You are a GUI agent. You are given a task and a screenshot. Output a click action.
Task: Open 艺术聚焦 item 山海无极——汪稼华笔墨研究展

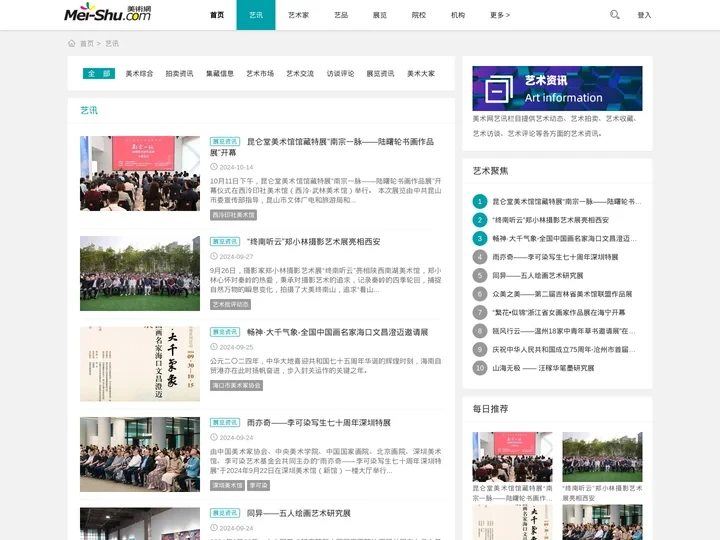coord(543,368)
